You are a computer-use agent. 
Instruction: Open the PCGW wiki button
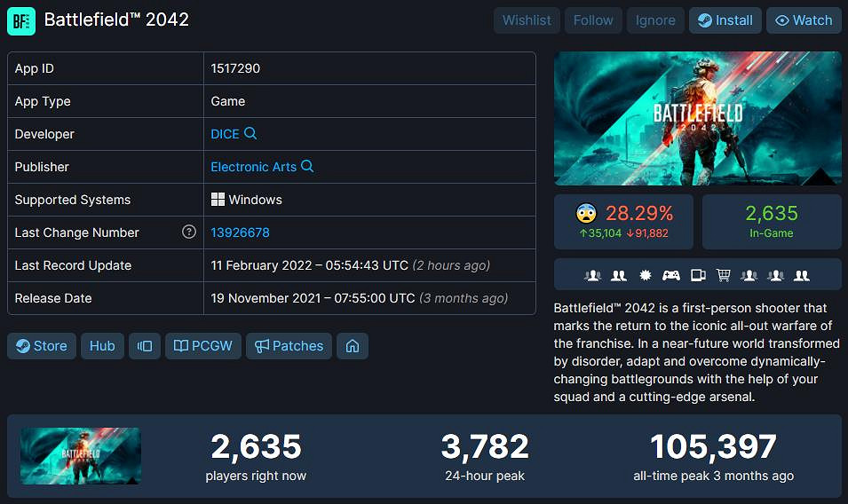pos(203,346)
